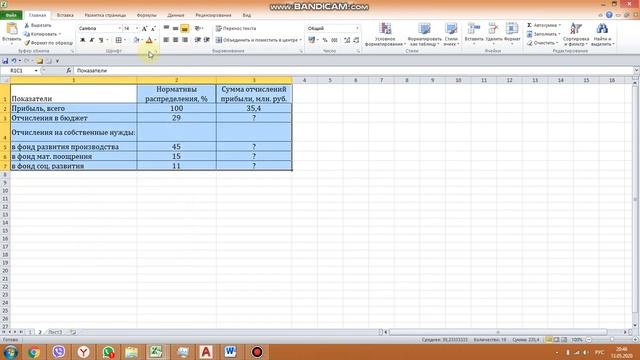The image size is (640, 360).
Task: Click the cell borders icon
Action: tap(118, 40)
